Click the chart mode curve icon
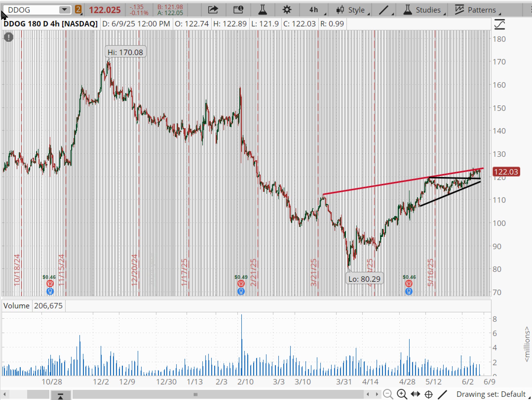The width and height of the screenshot is (532, 400). click(x=500, y=24)
